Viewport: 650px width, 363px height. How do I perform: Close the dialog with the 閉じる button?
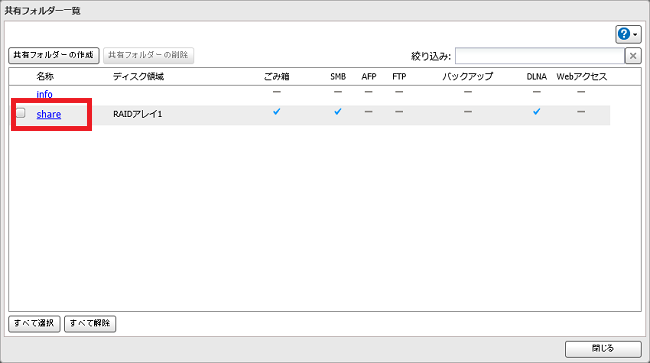603,349
